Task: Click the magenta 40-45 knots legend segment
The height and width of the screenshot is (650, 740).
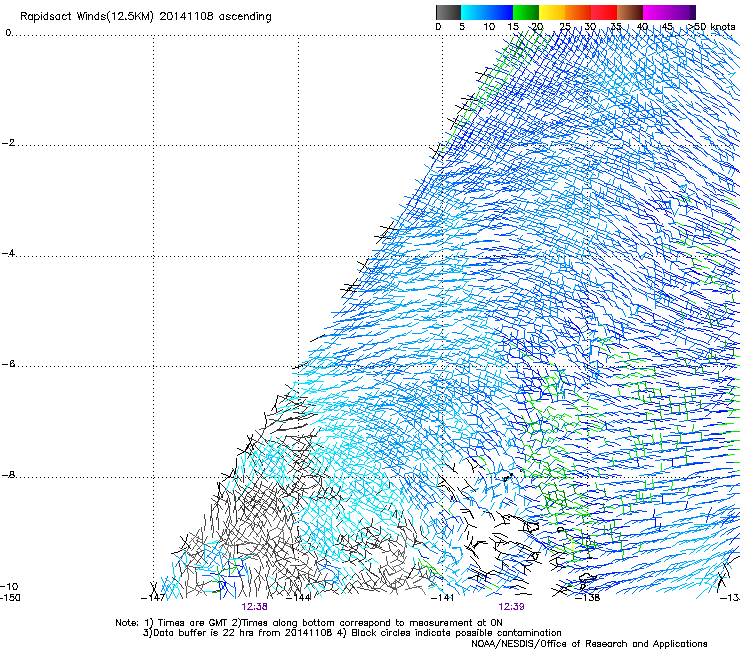Action: [x=656, y=12]
